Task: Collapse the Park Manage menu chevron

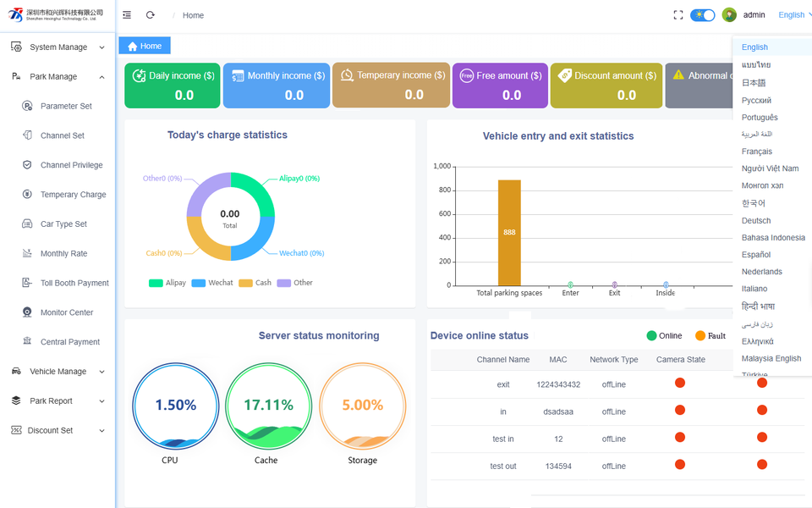Action: coord(102,77)
